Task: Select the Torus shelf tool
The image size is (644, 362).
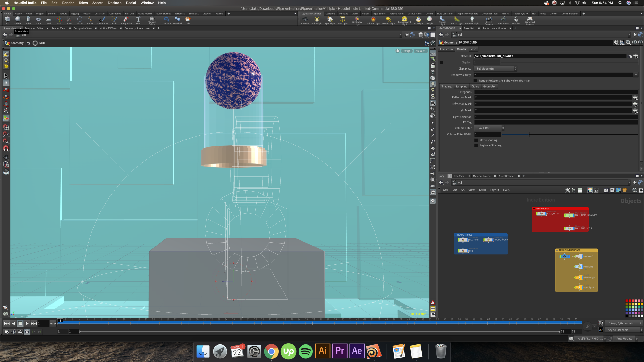Action: point(38,21)
